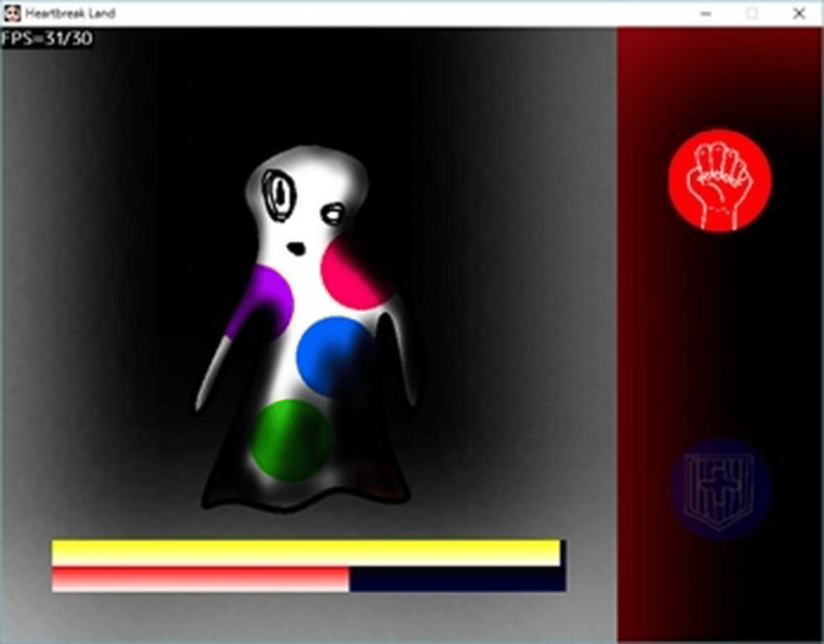
Task: Close the Heartbreak Land game window
Action: 799,13
